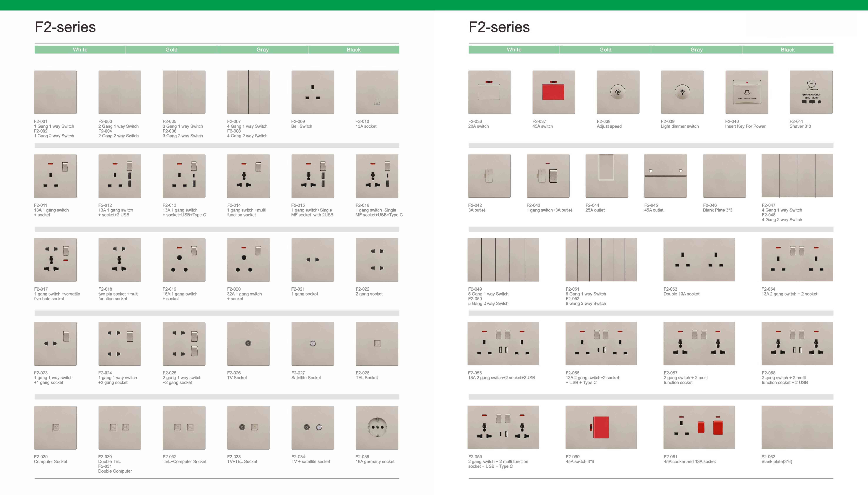This screenshot has height=495, width=868.
Task: Open the F2-061 cooker and 13A socket image
Action: 699,427
